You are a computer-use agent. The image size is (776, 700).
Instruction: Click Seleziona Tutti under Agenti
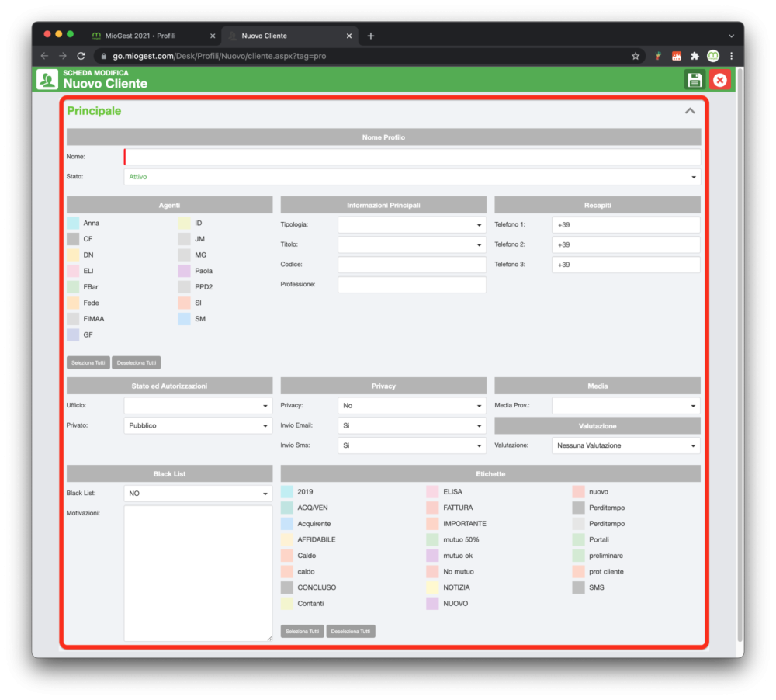(x=88, y=363)
